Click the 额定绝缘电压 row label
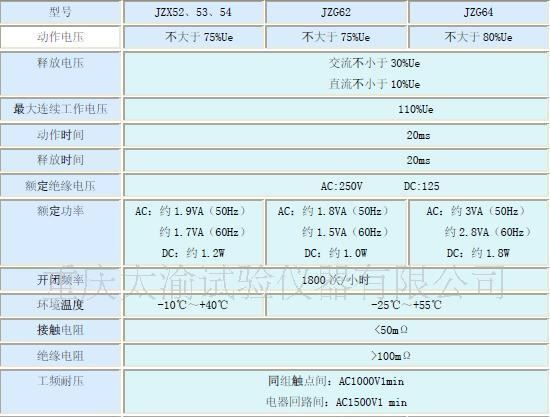550x417 pixels. [x=60, y=186]
